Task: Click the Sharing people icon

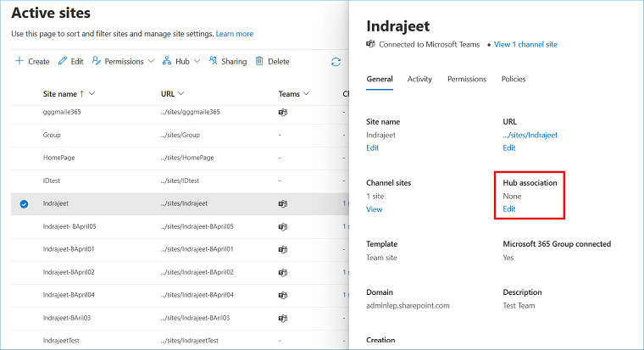Action: click(x=213, y=61)
